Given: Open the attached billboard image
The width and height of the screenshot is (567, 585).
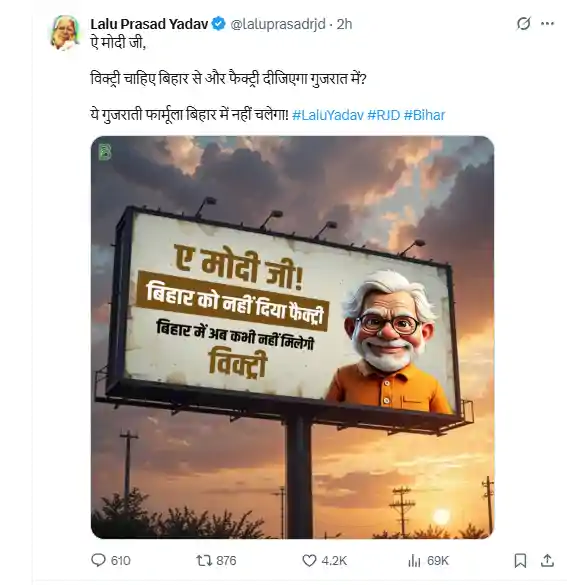Looking at the screenshot, I should [x=292, y=337].
